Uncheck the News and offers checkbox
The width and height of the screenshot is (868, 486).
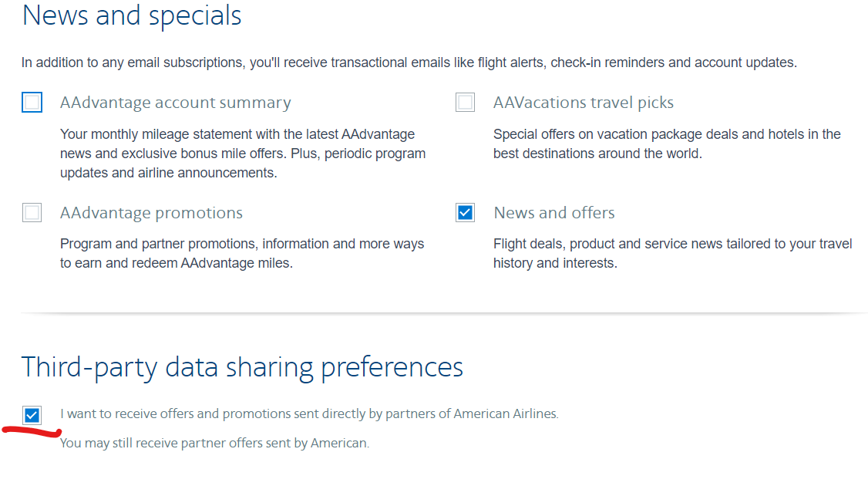click(x=465, y=212)
